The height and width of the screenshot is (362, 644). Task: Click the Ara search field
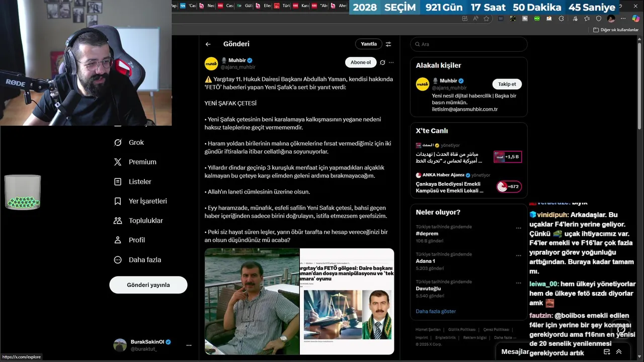pos(469,44)
